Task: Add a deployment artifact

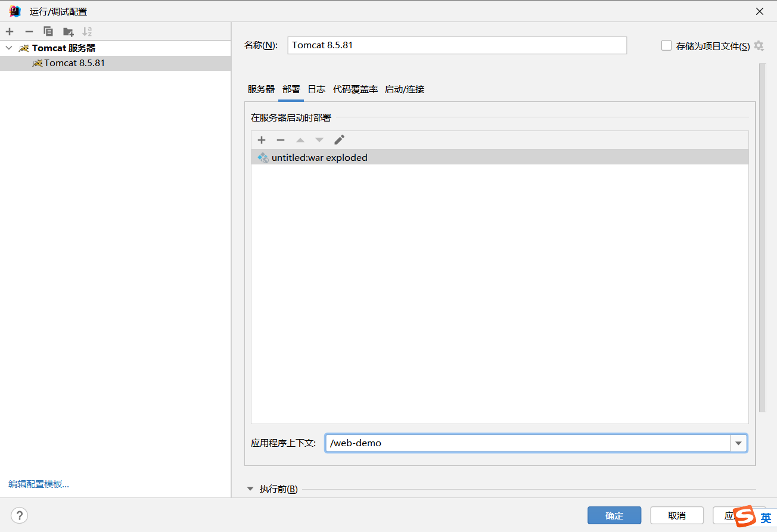Action: (262, 140)
